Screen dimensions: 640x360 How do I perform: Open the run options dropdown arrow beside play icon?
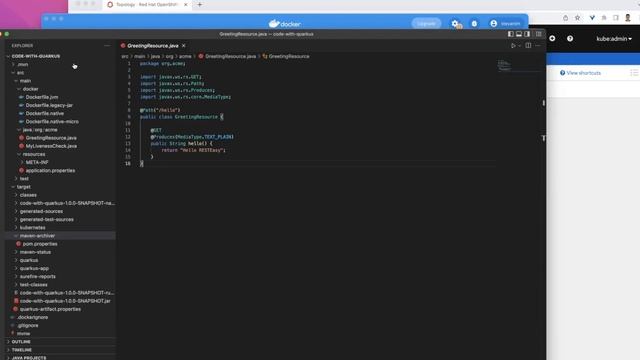coord(519,46)
